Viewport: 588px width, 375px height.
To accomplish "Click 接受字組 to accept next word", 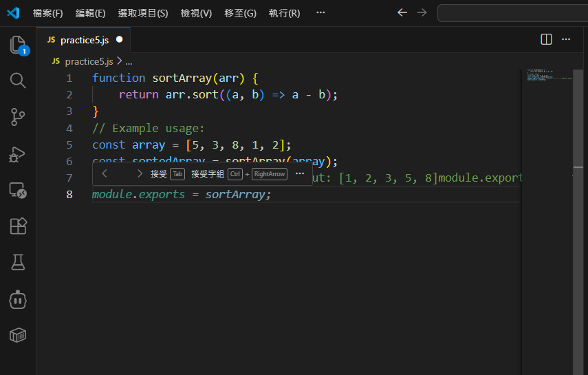I will click(208, 174).
